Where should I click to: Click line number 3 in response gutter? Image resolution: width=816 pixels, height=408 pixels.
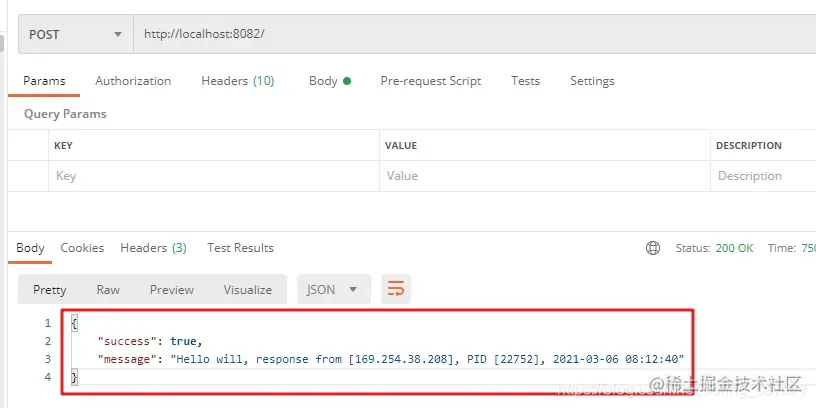[48, 359]
